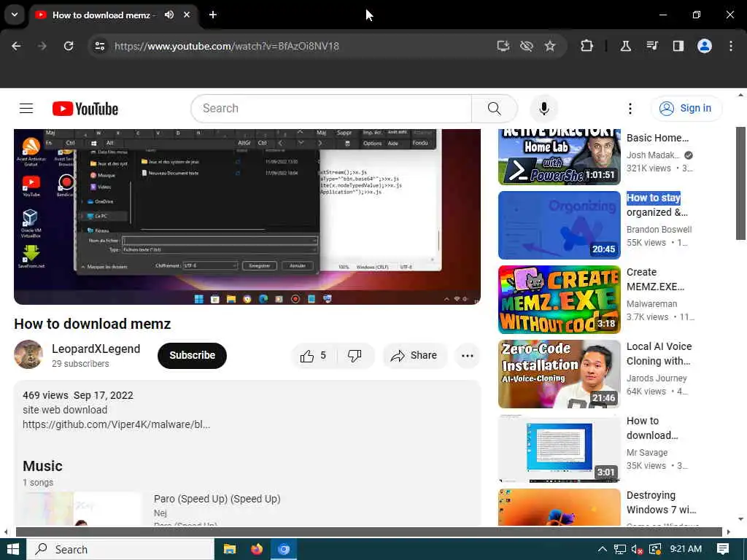Screen dimensions: 747x560
Task: Open the Music section heading
Action: pyautogui.click(x=42, y=466)
